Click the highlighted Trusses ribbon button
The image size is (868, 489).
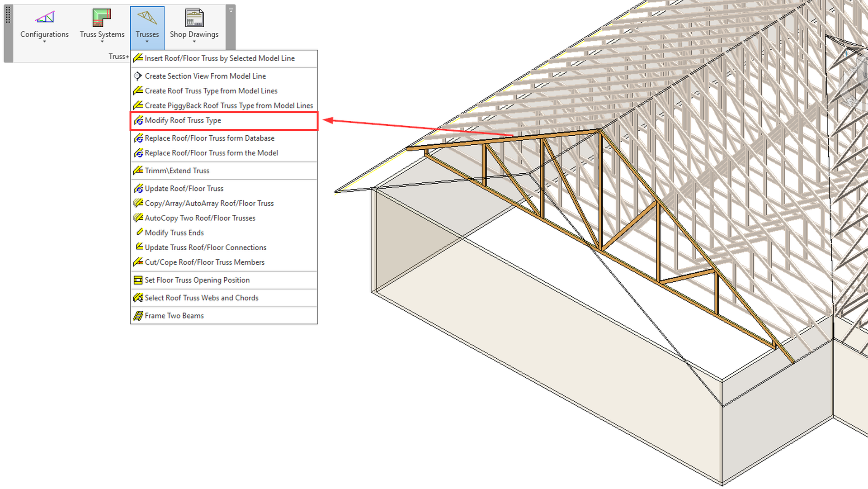coord(147,25)
